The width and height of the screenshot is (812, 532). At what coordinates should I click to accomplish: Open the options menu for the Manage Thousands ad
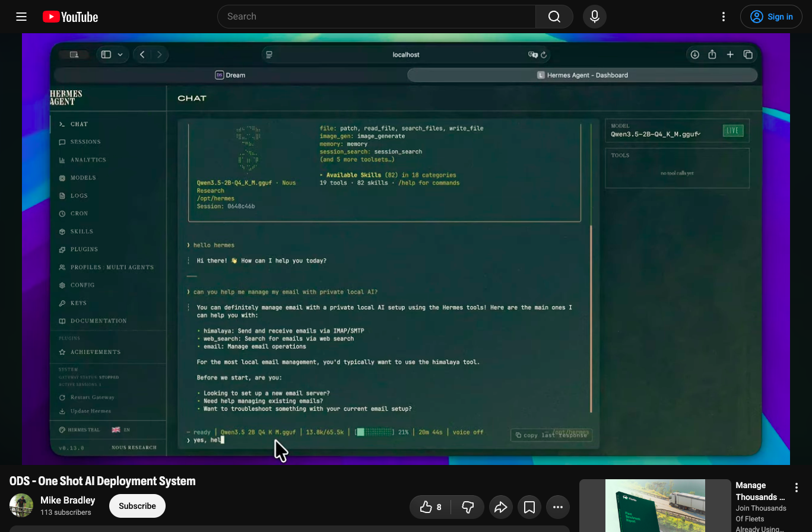pos(797,488)
